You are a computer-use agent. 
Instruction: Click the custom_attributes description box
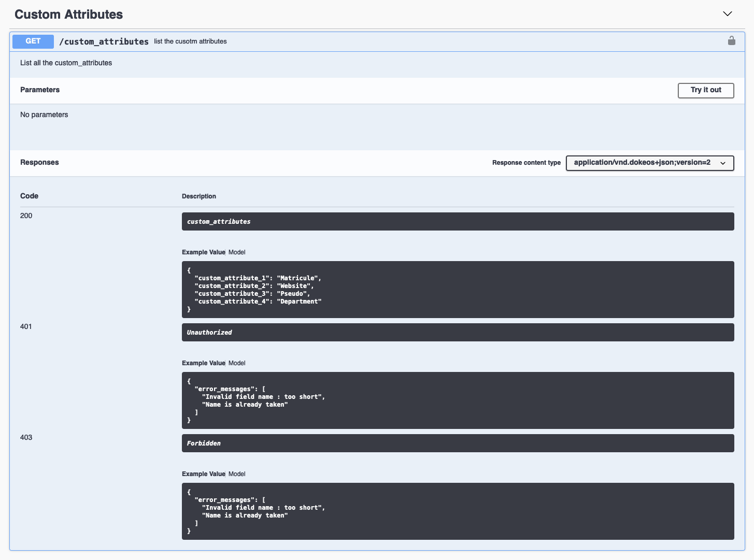458,222
